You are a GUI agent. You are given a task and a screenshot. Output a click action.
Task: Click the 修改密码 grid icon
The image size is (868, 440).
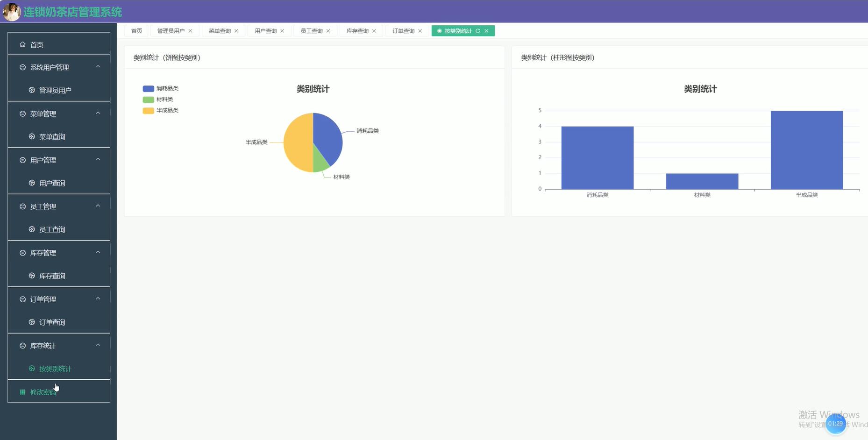(22, 392)
